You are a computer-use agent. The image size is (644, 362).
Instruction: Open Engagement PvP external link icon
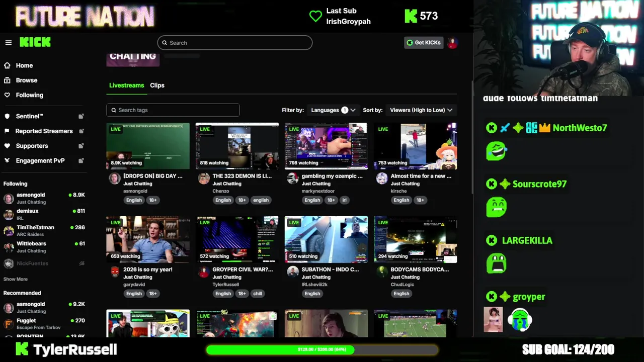tap(81, 160)
